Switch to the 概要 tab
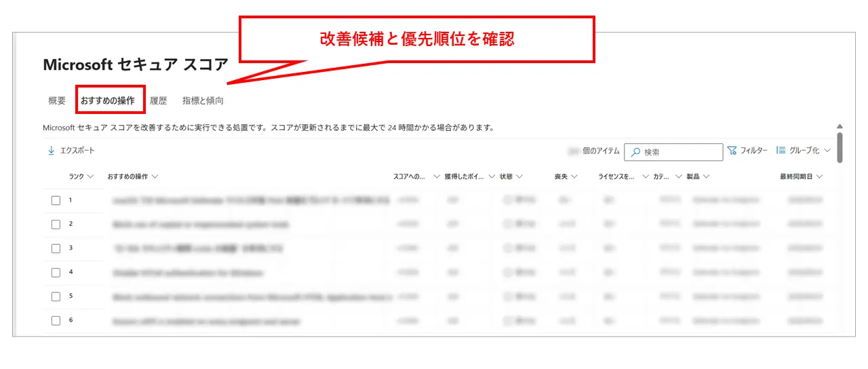Image resolution: width=868 pixels, height=369 pixels. (x=57, y=100)
